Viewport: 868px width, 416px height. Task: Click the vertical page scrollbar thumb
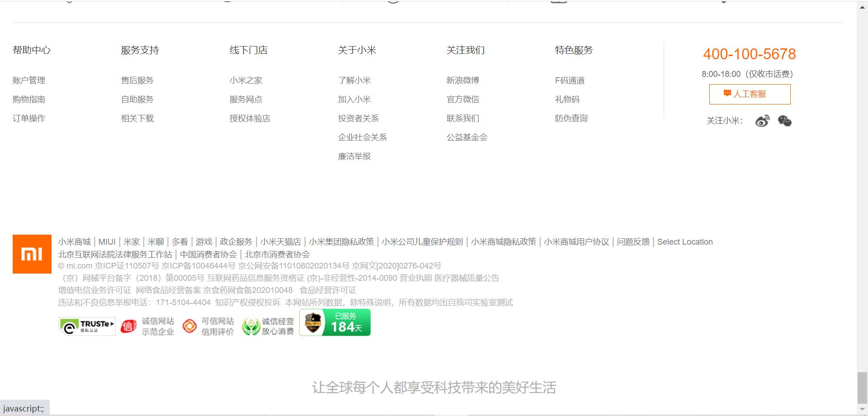click(x=863, y=387)
